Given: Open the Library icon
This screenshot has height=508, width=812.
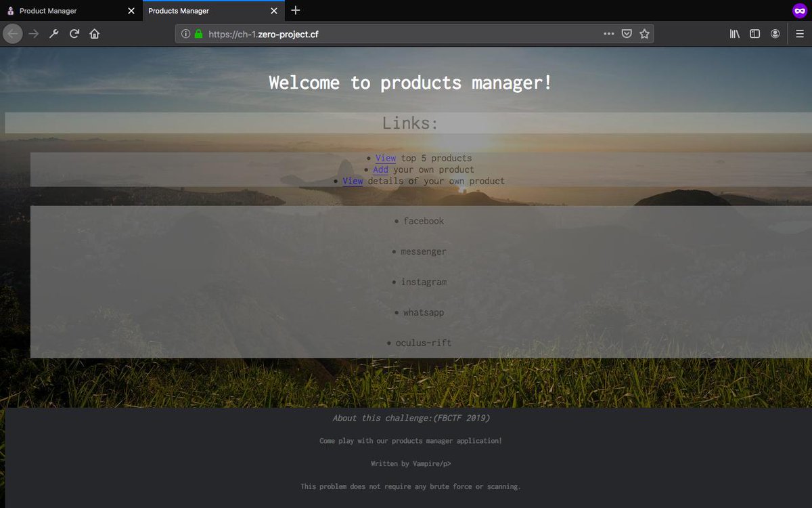Looking at the screenshot, I should click(735, 34).
